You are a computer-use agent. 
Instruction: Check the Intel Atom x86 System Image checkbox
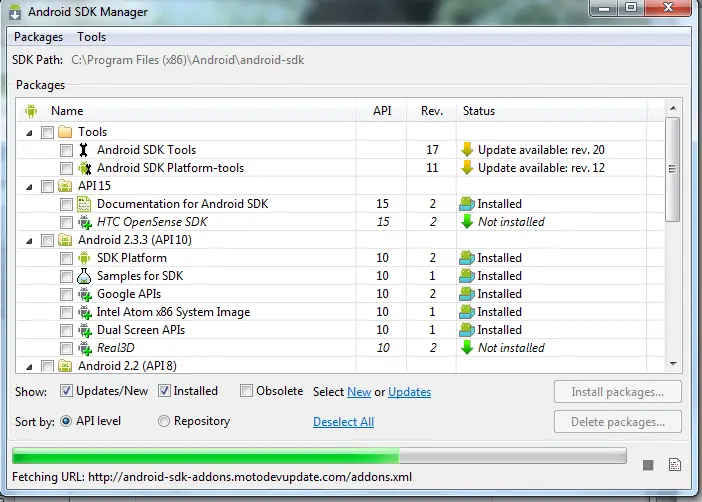click(66, 313)
